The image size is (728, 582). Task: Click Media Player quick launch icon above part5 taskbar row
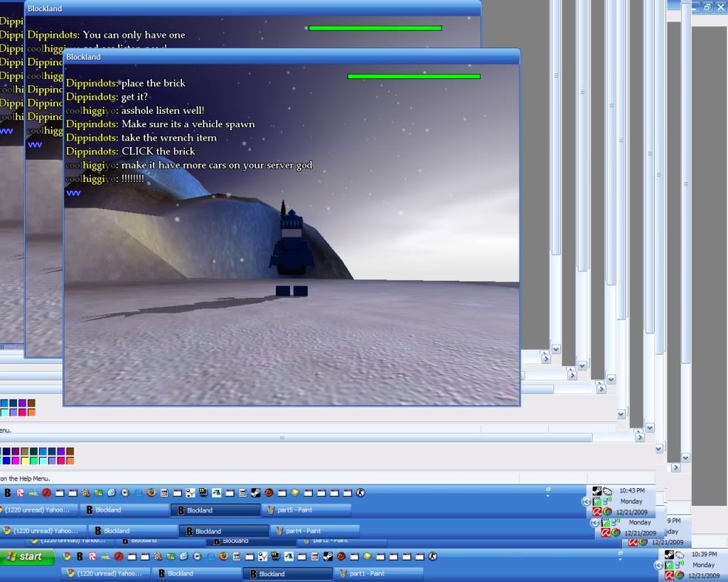(125, 492)
